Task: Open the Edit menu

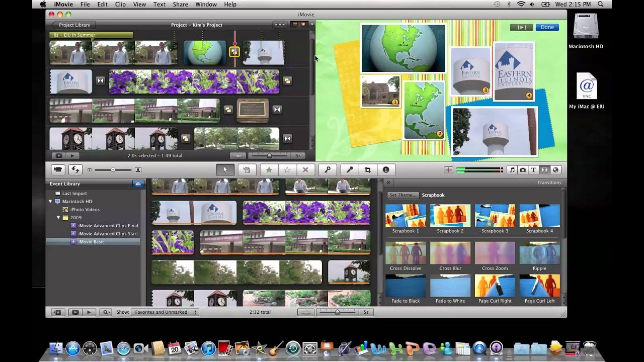Action: (103, 4)
